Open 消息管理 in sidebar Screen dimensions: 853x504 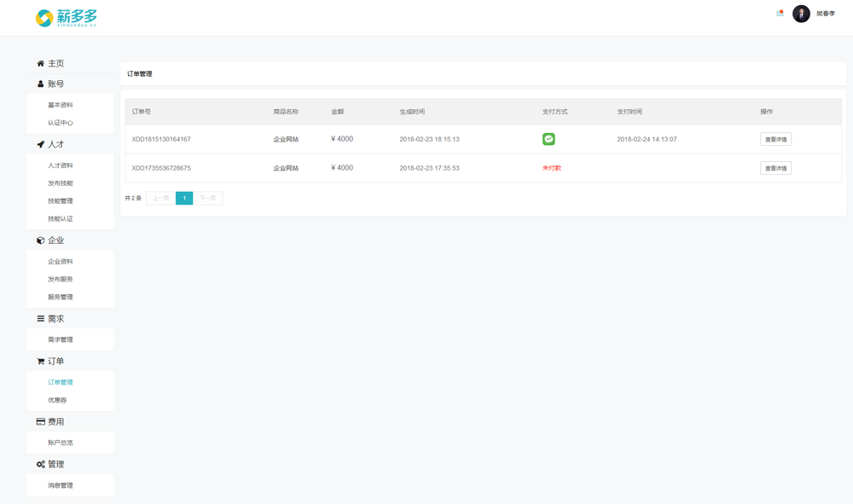coord(61,485)
